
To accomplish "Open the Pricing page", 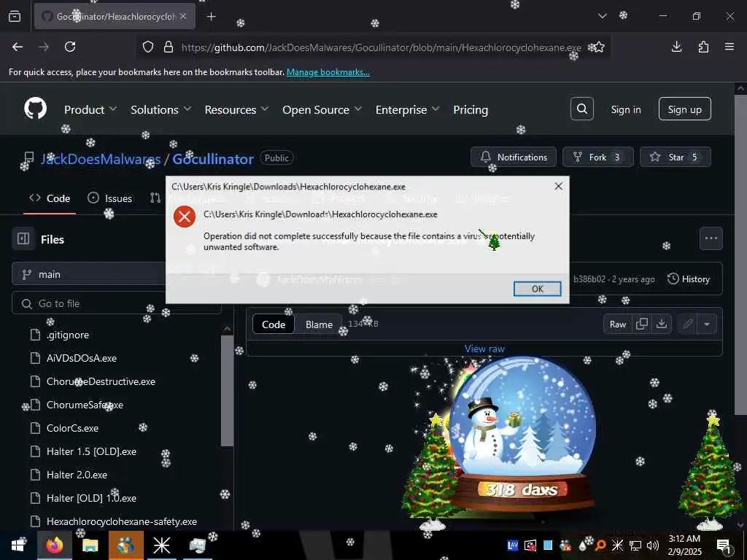I will pyautogui.click(x=471, y=109).
